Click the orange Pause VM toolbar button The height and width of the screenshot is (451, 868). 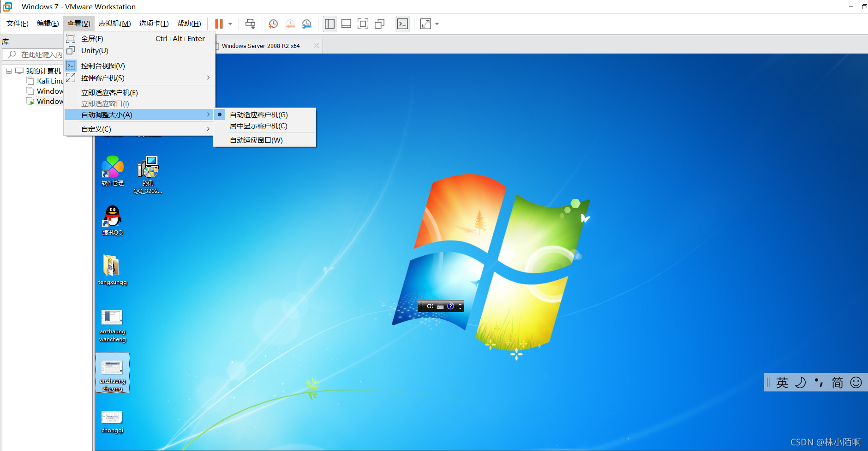[x=219, y=24]
